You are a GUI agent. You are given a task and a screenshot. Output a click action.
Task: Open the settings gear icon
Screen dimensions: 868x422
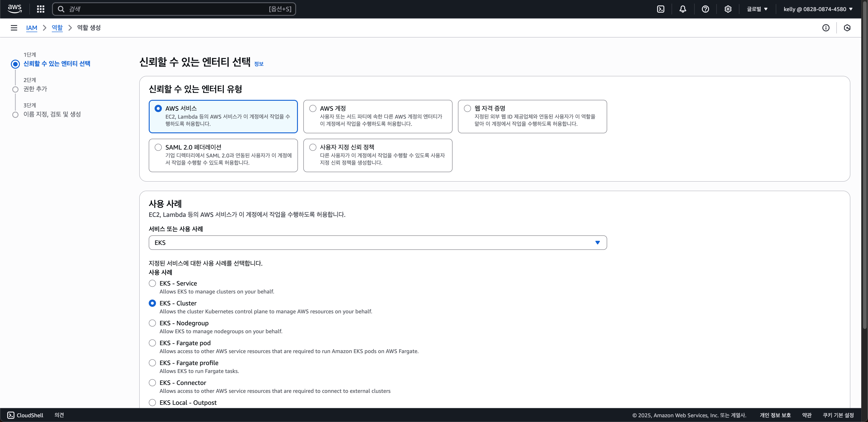728,9
